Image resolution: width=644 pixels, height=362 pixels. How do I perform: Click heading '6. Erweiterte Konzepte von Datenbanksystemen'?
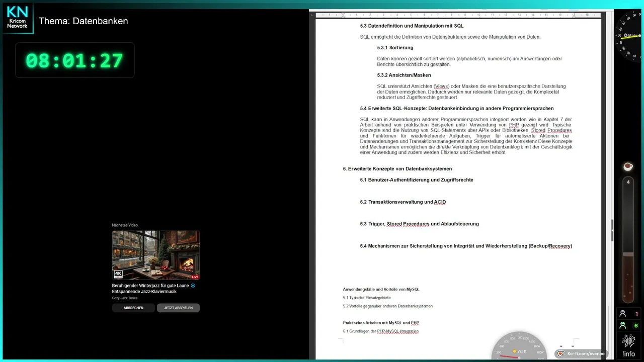397,169
